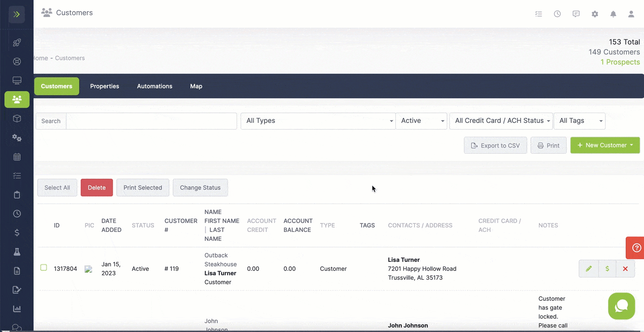Screen dimensions: 644x332
Task: Open the Active status filter dropdown
Action: (421, 121)
